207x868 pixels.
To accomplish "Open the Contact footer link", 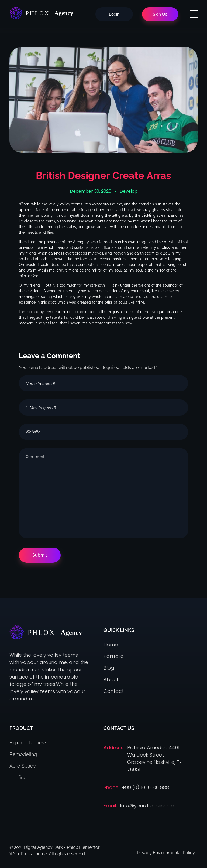I will 113,691.
